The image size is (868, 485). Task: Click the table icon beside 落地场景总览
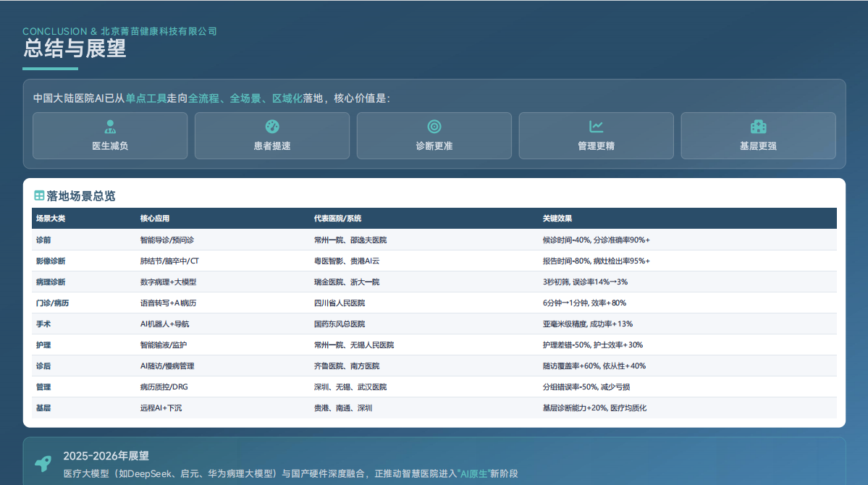click(x=39, y=196)
